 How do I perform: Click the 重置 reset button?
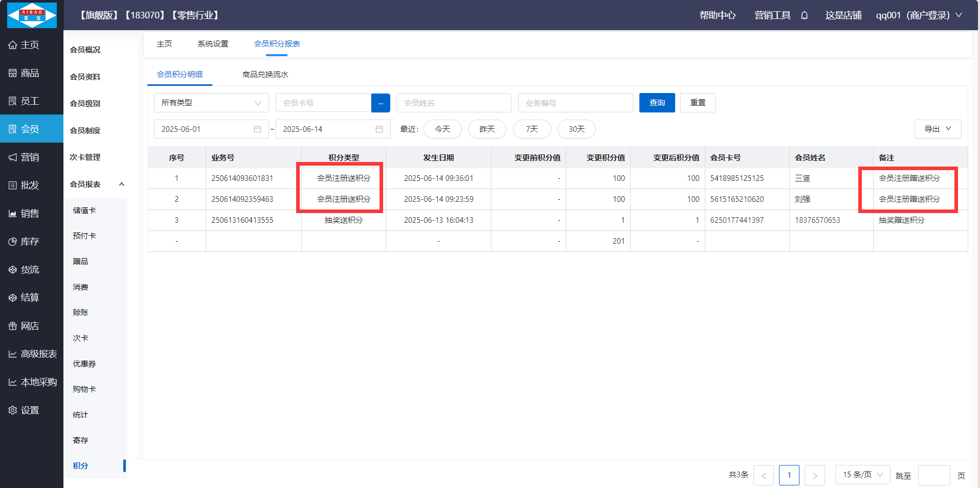pos(698,103)
